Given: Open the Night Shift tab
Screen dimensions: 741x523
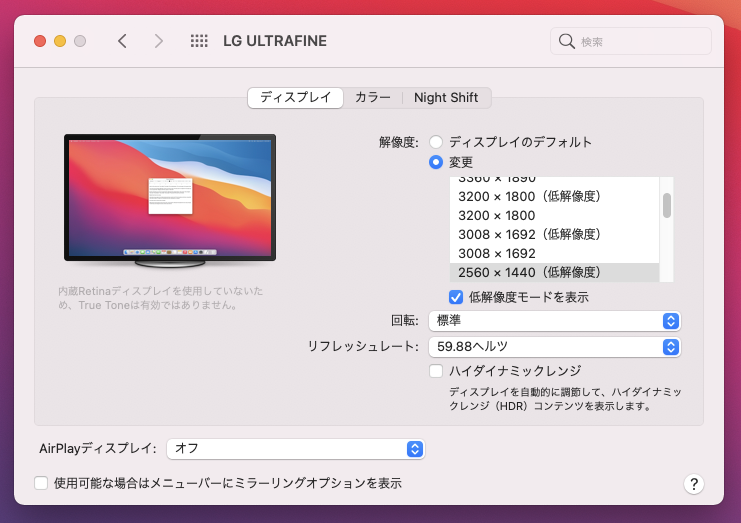Looking at the screenshot, I should [446, 98].
